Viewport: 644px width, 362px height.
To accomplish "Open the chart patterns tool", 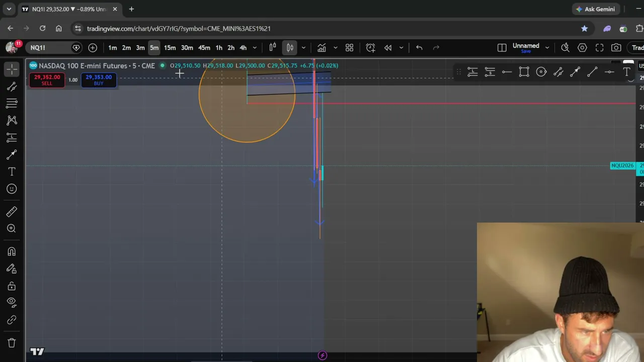I will 12,121.
